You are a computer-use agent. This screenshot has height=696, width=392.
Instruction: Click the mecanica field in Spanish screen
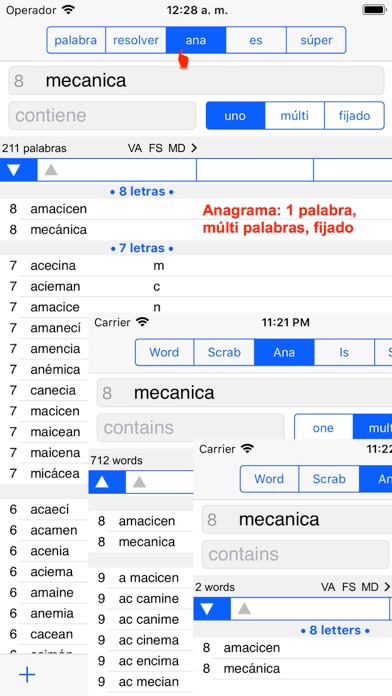click(x=196, y=80)
